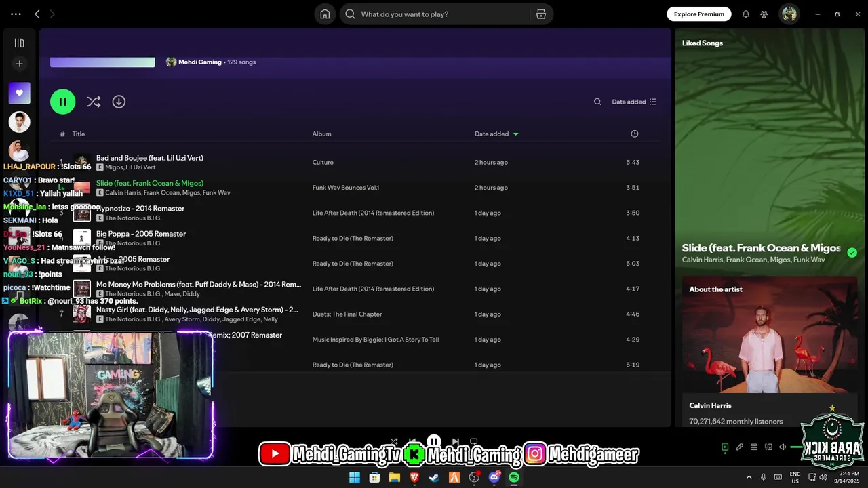868x488 pixels.
Task: Open the Friend Activity icon
Action: click(764, 14)
